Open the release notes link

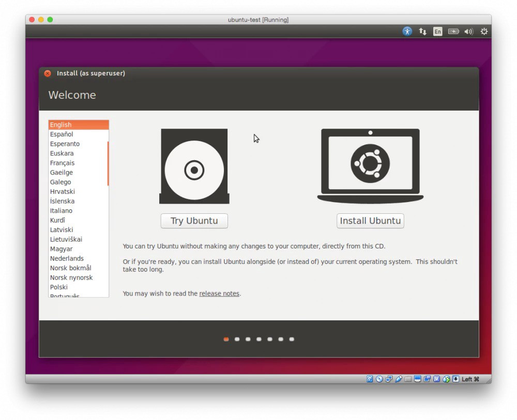pyautogui.click(x=219, y=293)
